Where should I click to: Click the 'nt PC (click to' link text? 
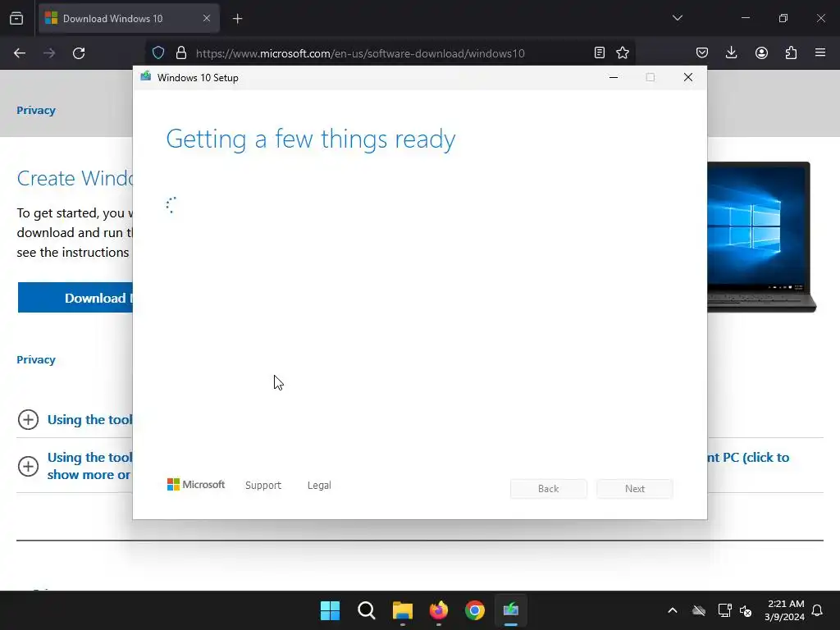click(x=748, y=458)
